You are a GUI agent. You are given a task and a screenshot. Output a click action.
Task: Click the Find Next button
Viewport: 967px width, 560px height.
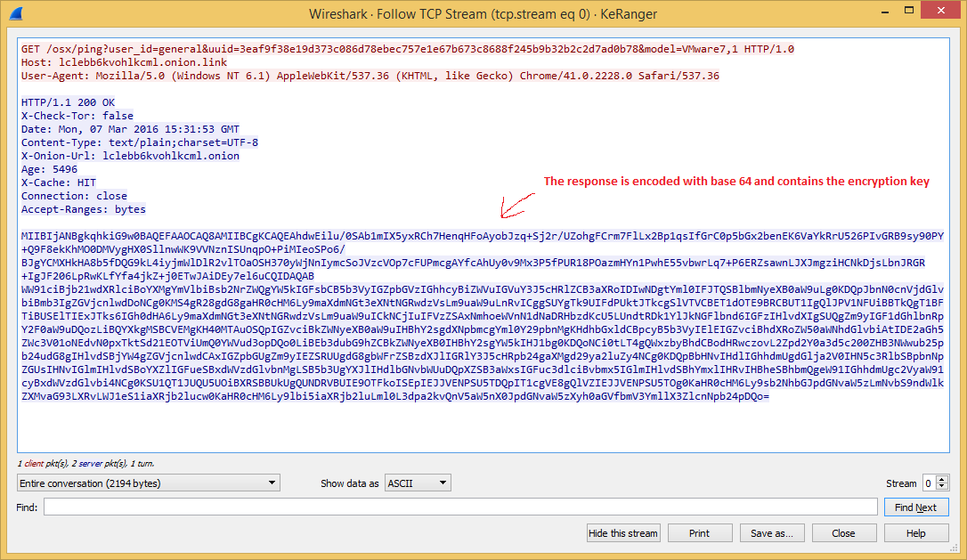coord(916,507)
